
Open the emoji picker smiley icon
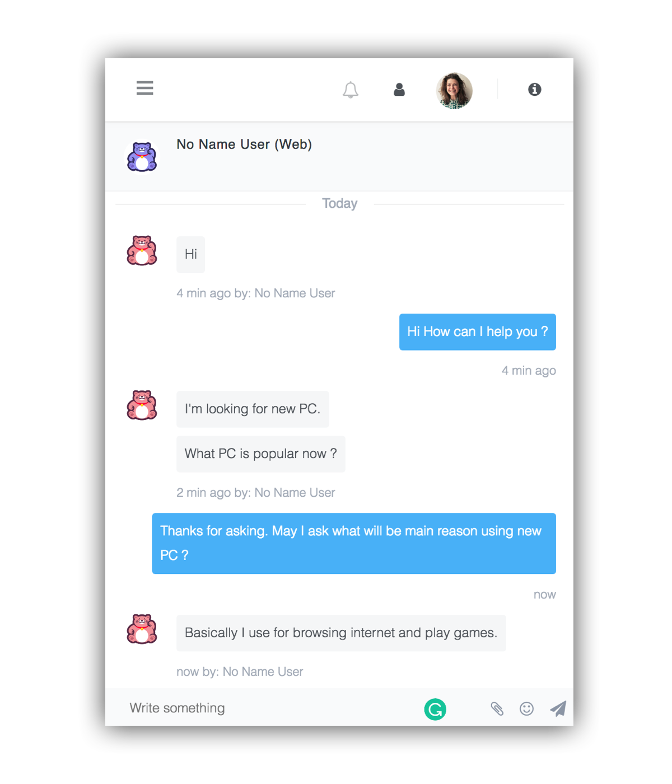tap(526, 708)
